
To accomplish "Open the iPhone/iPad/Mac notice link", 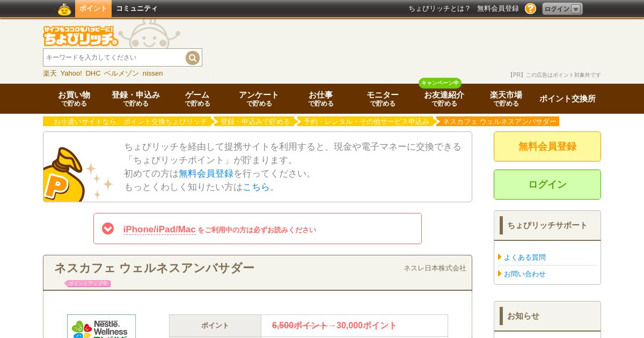I will tap(159, 229).
